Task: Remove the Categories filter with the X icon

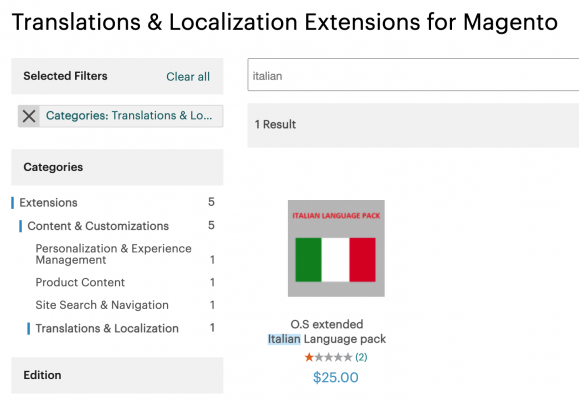Action: click(29, 116)
